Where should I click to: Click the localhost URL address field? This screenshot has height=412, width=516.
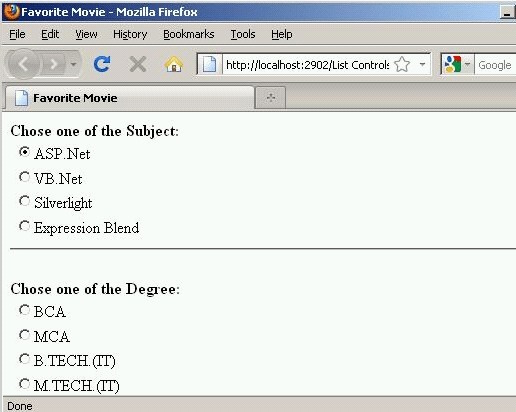pos(307,65)
